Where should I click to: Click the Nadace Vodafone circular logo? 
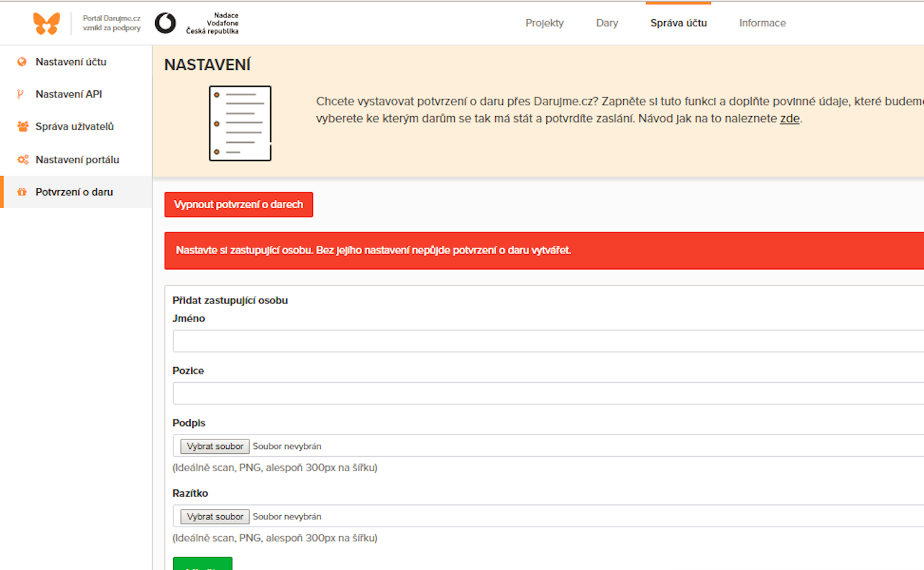[x=165, y=23]
